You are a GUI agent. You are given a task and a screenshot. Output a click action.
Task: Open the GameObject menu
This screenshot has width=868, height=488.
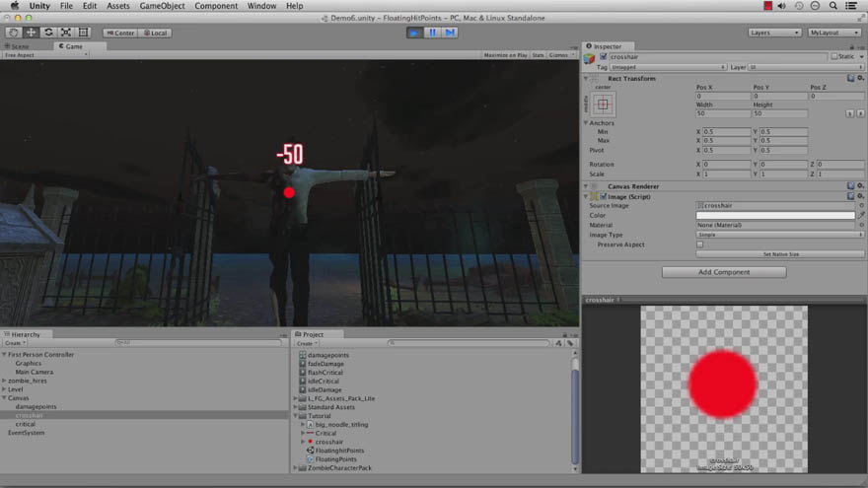coord(162,6)
